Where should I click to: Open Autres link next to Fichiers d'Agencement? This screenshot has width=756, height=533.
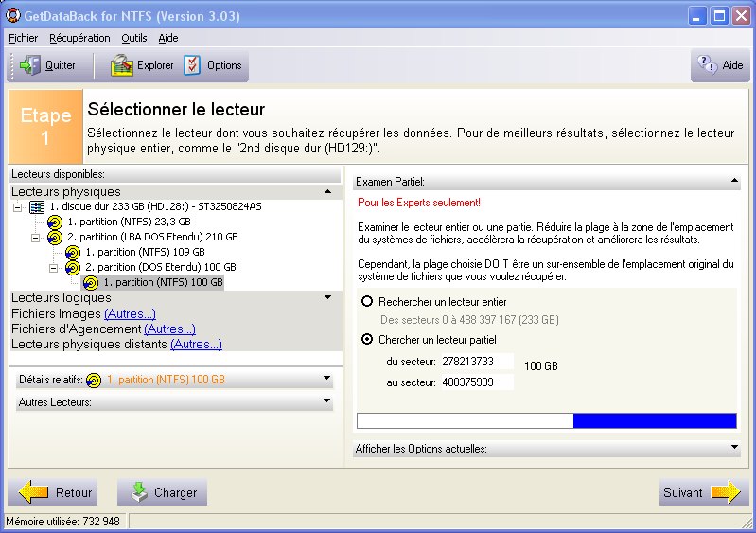pyautogui.click(x=169, y=329)
